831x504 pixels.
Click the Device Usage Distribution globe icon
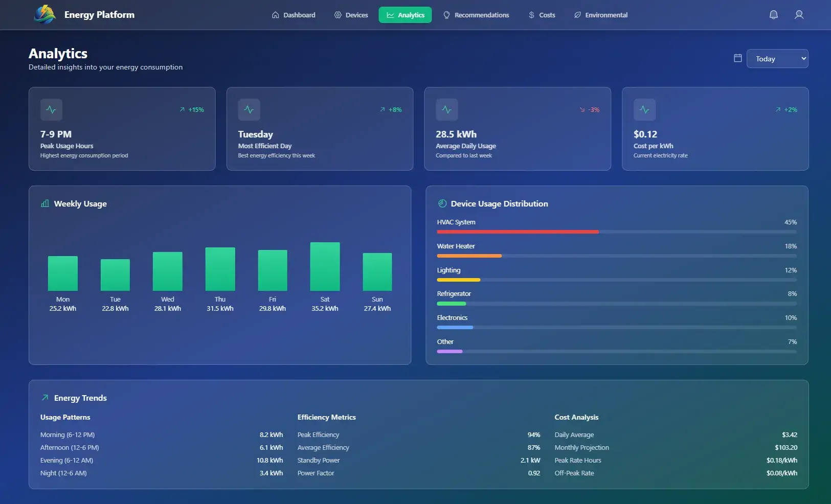click(x=442, y=203)
